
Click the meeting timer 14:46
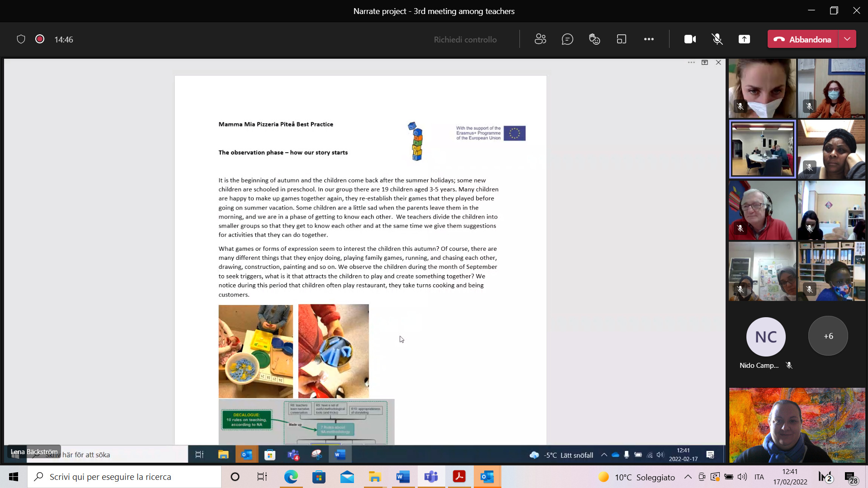tap(64, 40)
